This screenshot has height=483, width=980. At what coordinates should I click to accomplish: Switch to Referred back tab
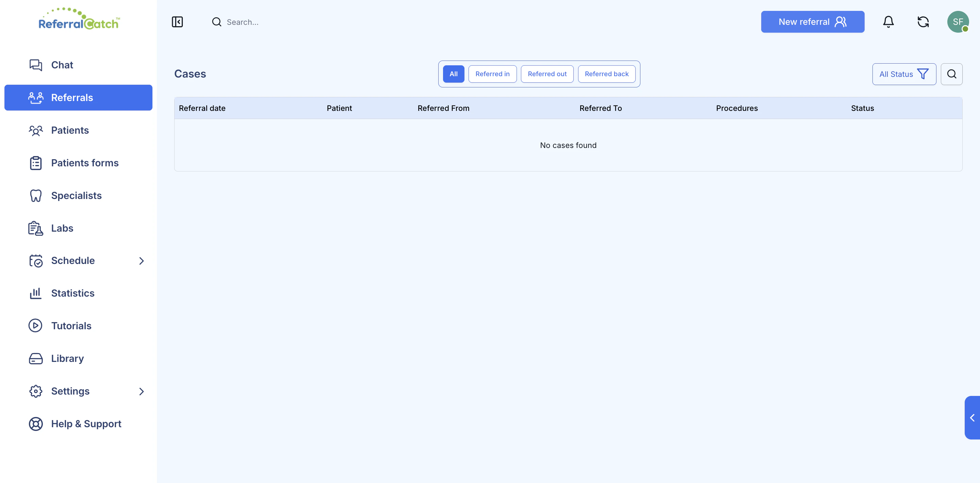click(606, 74)
